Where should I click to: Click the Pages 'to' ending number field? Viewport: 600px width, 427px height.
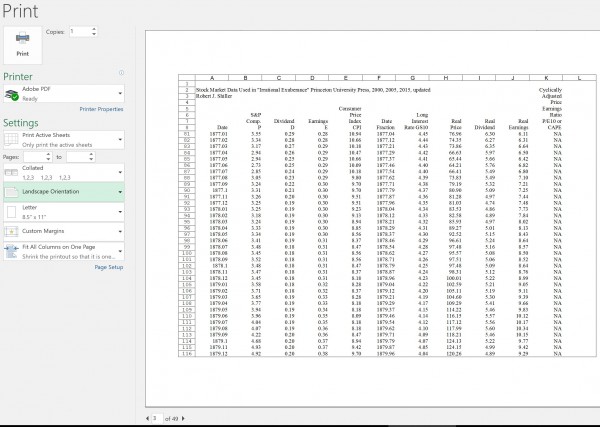coord(76,157)
